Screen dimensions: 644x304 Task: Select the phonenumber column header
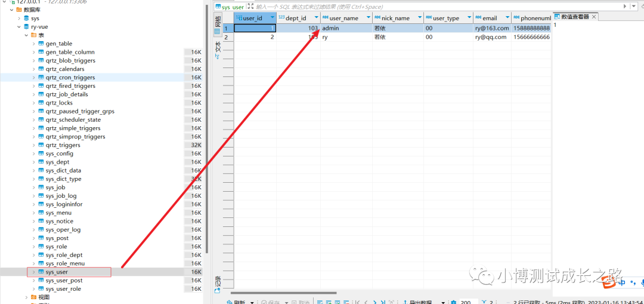[x=531, y=18]
